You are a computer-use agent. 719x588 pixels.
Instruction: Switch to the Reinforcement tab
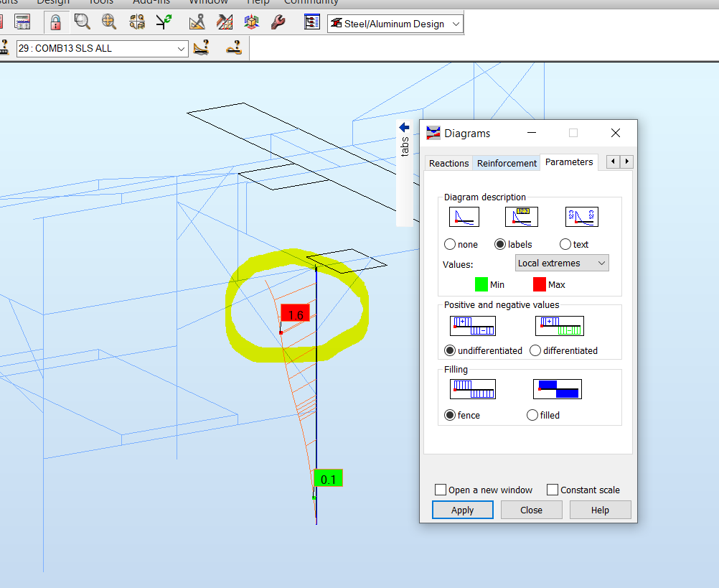point(507,163)
